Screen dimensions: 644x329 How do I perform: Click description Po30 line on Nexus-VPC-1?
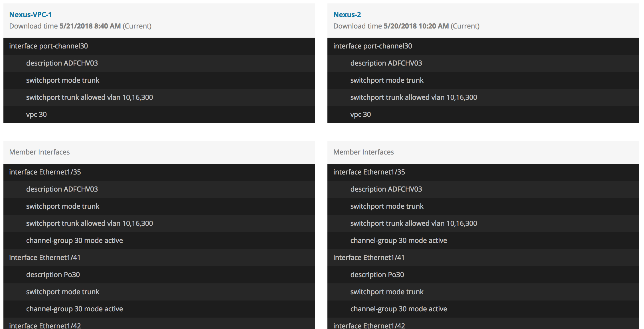click(53, 275)
